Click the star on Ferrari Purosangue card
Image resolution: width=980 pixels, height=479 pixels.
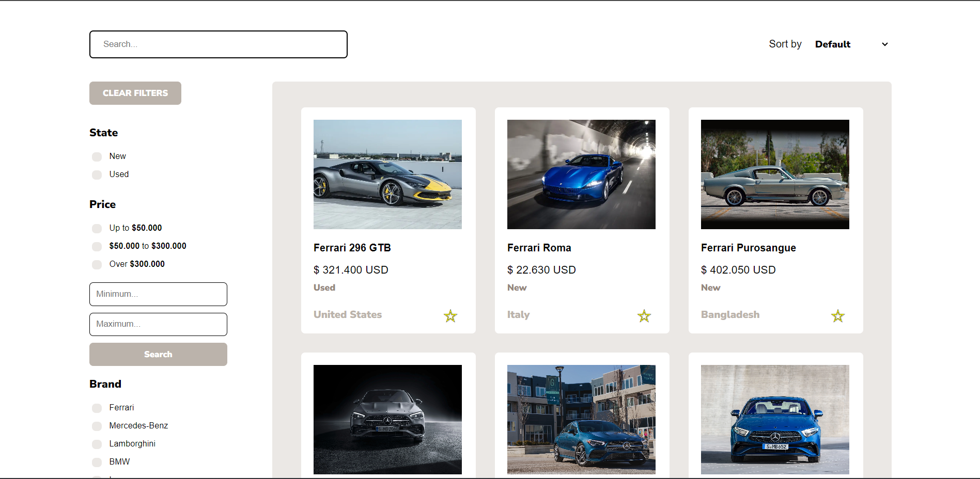[x=838, y=316]
